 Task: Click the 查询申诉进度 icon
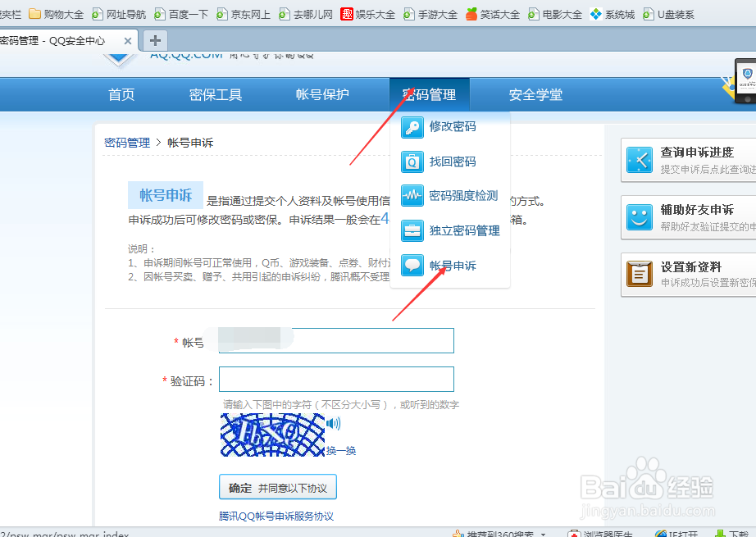pos(640,160)
